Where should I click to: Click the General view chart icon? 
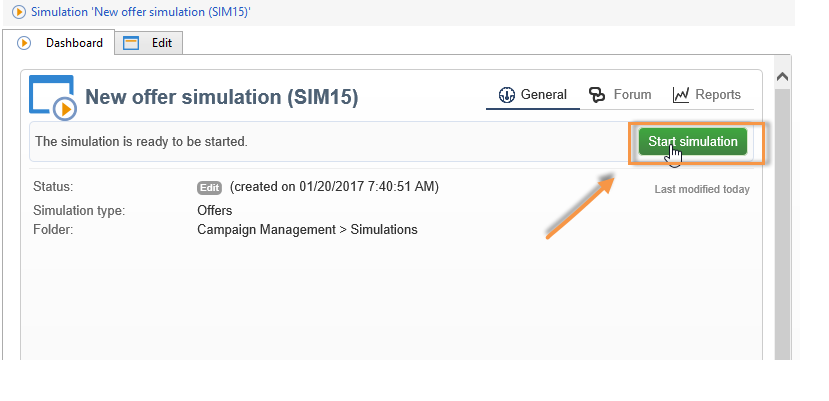(x=506, y=95)
